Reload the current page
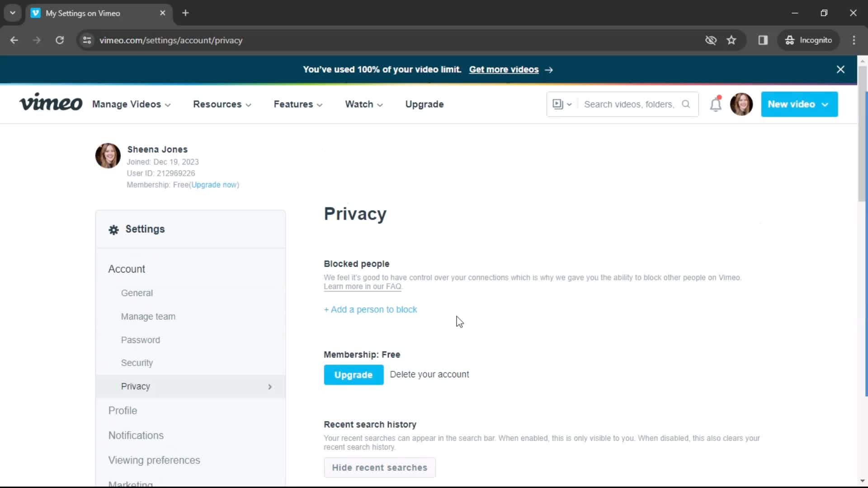Viewport: 868px width, 488px height. coord(60,40)
